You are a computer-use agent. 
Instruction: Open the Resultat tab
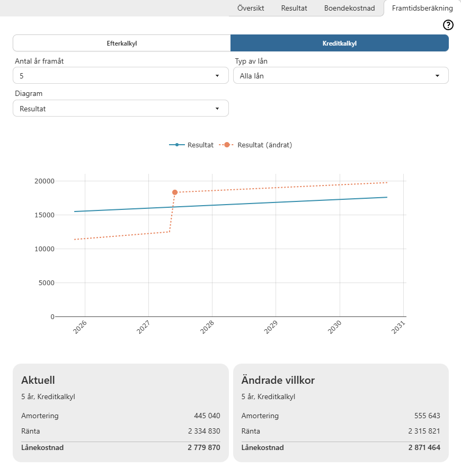(x=294, y=8)
